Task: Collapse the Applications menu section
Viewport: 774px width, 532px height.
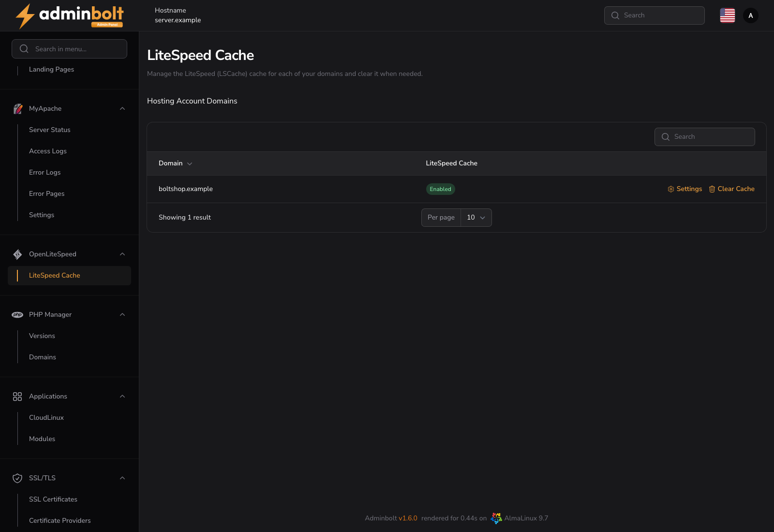Action: (x=122, y=397)
